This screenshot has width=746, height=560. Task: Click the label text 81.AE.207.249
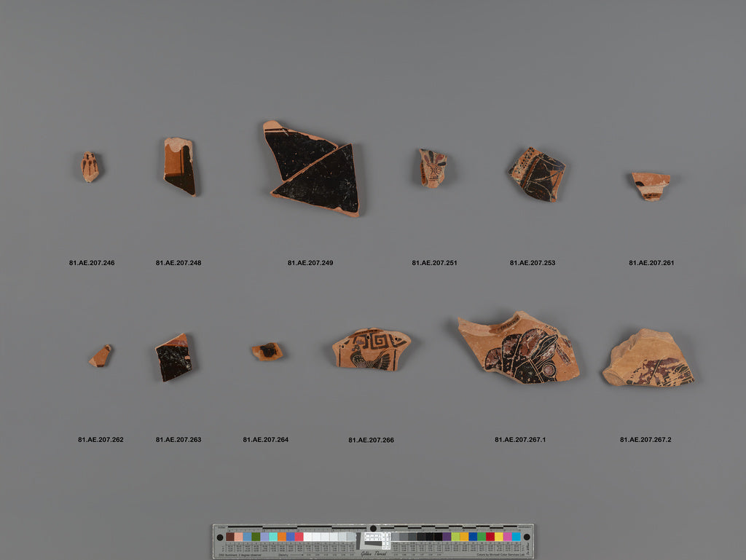click(310, 262)
